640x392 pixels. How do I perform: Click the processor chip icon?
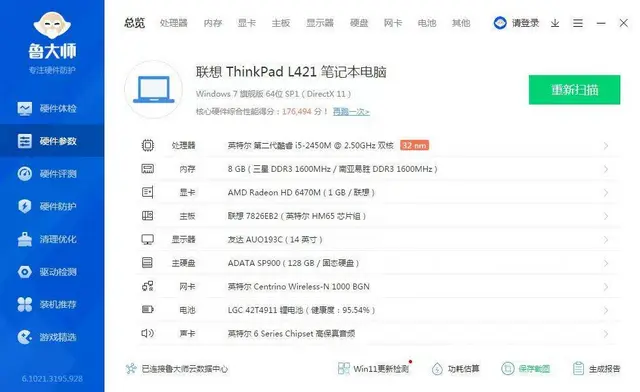click(x=148, y=145)
